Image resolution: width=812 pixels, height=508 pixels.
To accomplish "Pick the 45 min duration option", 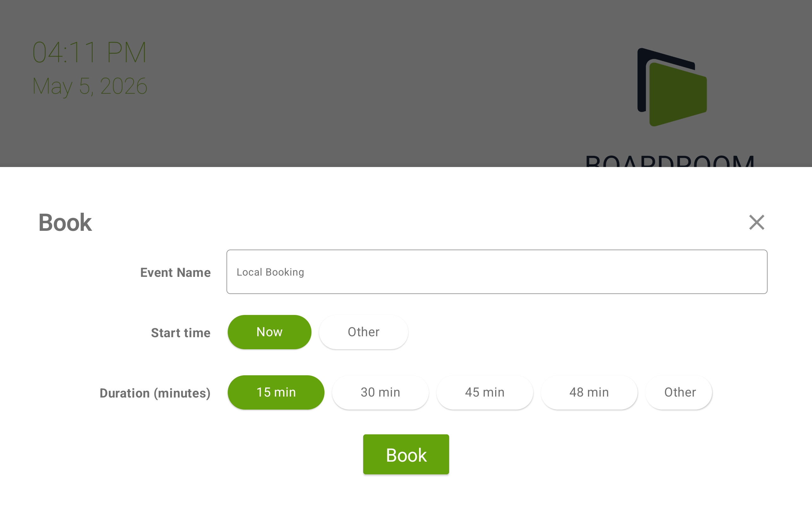I will point(485,392).
